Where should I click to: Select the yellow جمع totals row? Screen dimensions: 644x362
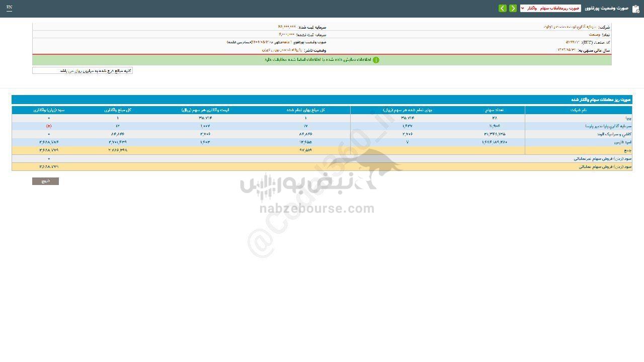tap(322, 150)
